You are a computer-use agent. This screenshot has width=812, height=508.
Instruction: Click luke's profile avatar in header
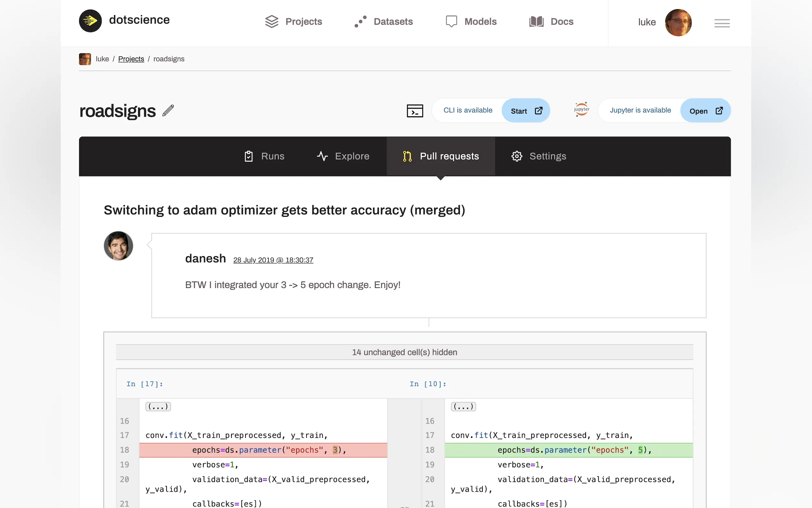coord(678,22)
